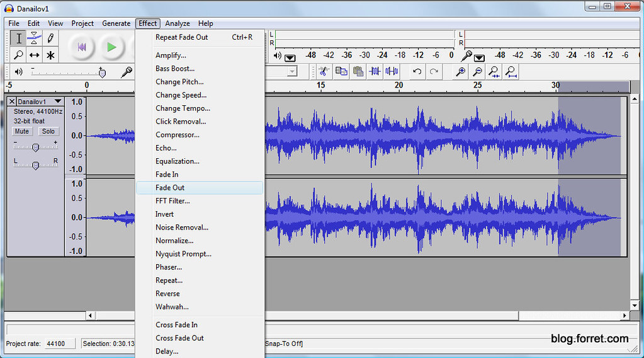Open the Edit menu
The width and height of the screenshot is (644, 358).
pos(33,23)
